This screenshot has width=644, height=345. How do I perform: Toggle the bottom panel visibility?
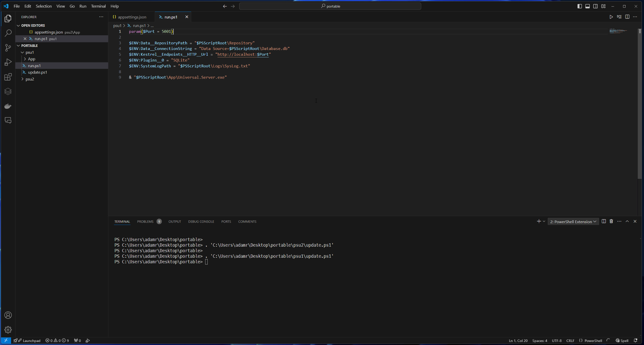click(588, 6)
